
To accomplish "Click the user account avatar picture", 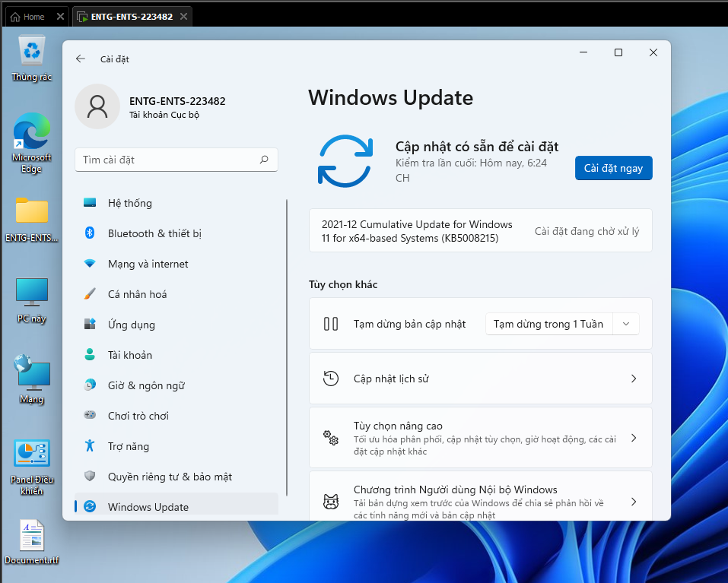I will pyautogui.click(x=97, y=106).
